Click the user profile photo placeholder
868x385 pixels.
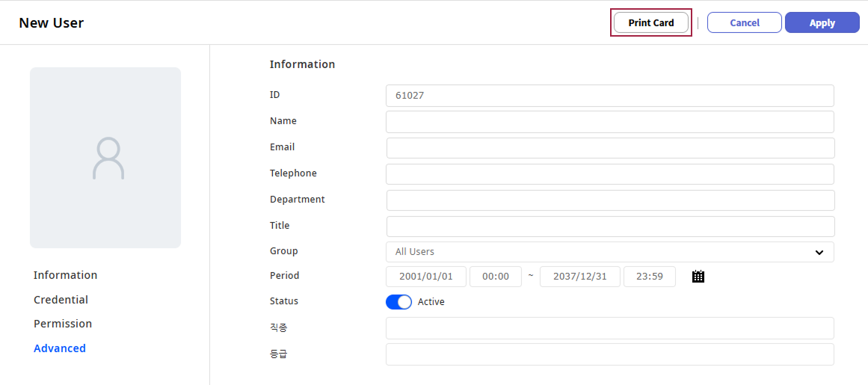[105, 158]
